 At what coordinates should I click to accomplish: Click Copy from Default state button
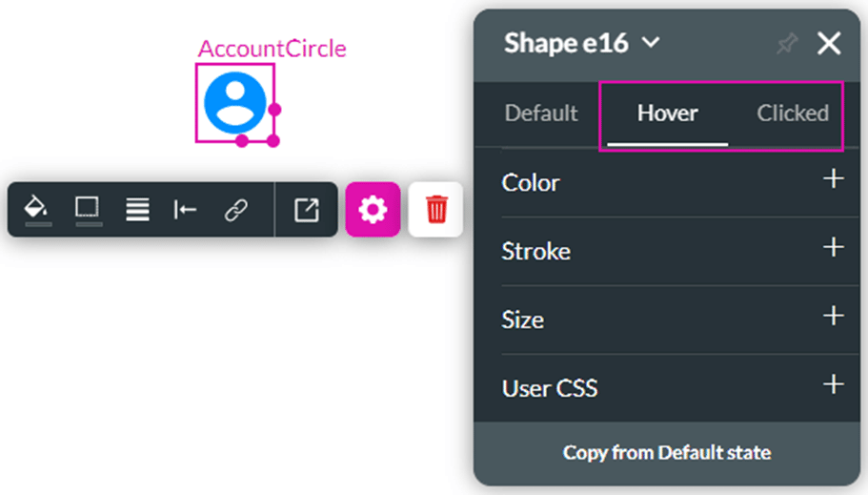tap(667, 452)
